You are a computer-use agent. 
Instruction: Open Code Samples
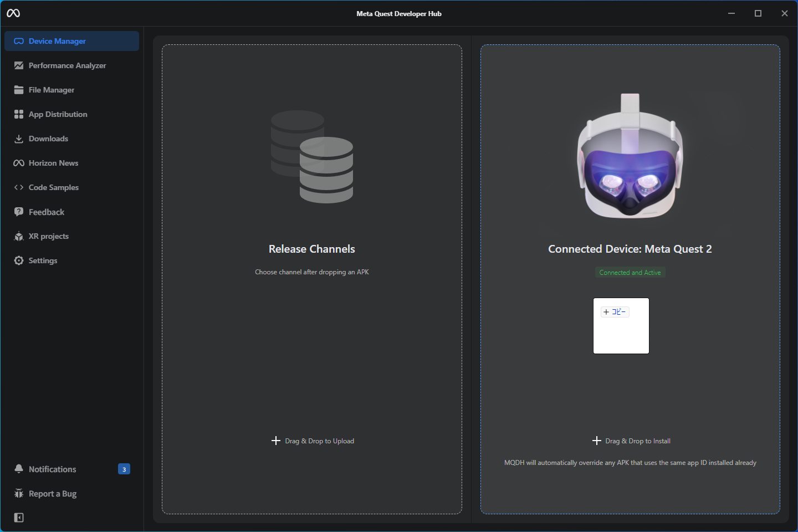(x=71, y=187)
